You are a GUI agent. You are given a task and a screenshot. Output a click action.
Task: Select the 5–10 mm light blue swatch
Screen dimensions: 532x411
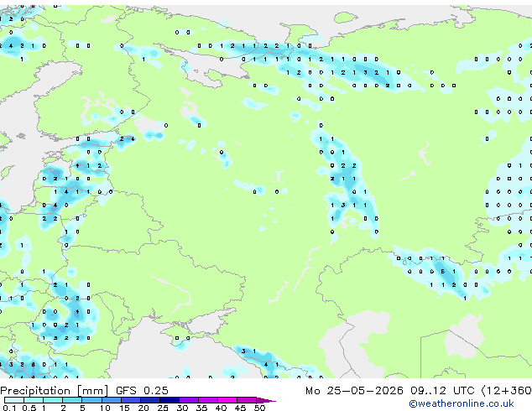click(x=91, y=400)
